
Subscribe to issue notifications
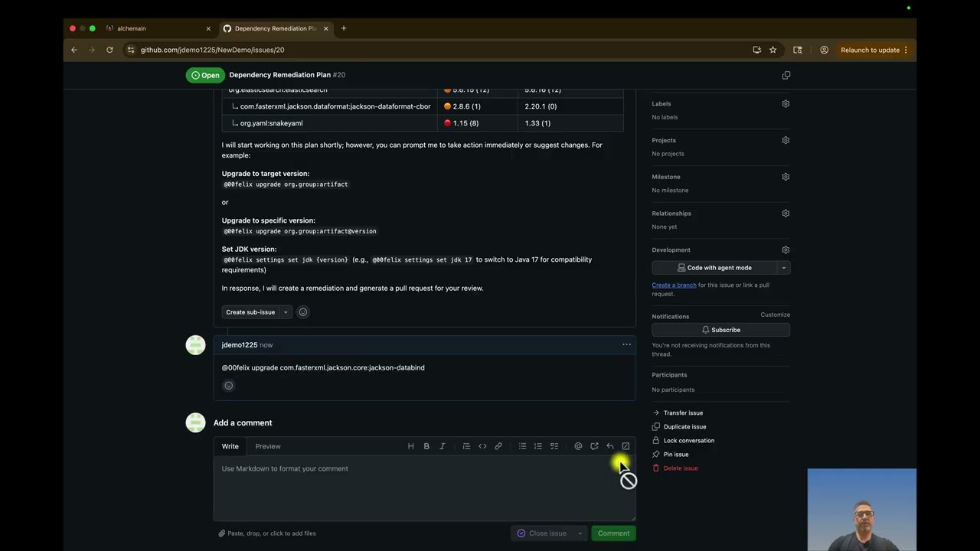720,330
